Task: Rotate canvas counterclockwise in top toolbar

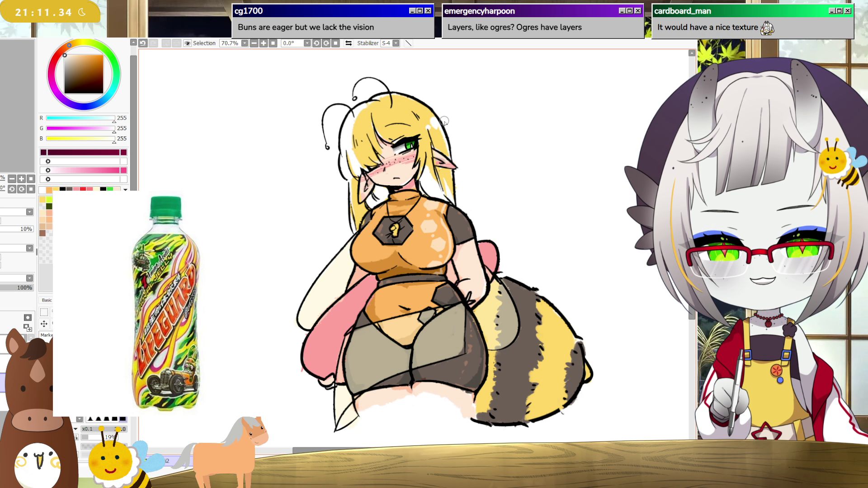Action: click(316, 43)
